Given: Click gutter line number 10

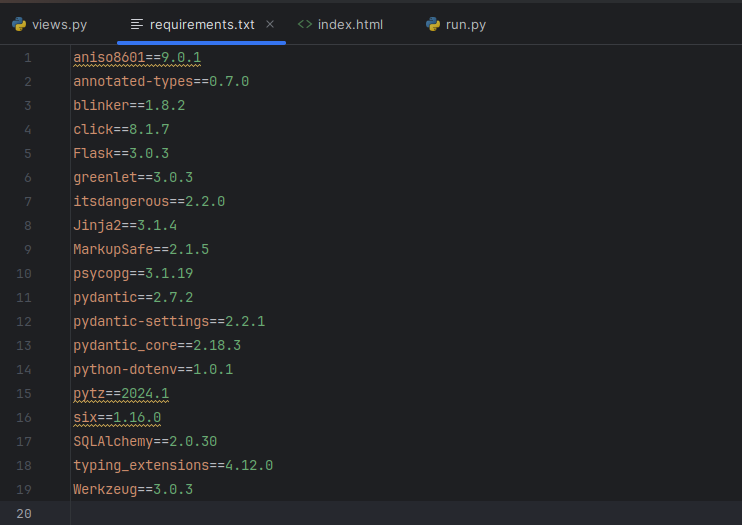Looking at the screenshot, I should point(24,274).
